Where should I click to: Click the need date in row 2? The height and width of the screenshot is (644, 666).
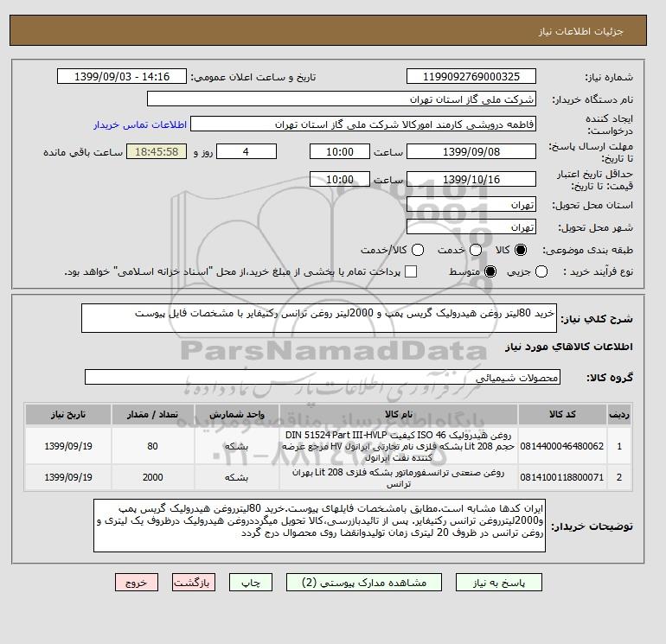point(68,477)
